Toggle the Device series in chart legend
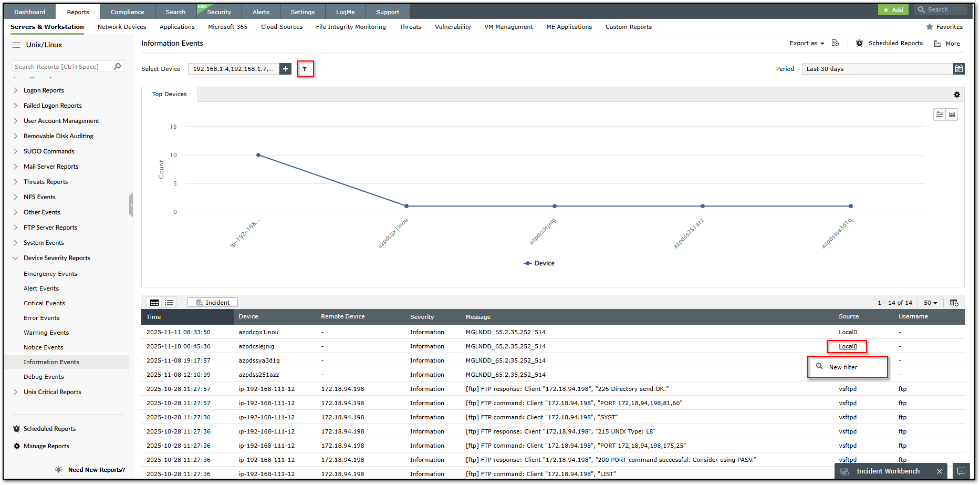 pyautogui.click(x=539, y=263)
